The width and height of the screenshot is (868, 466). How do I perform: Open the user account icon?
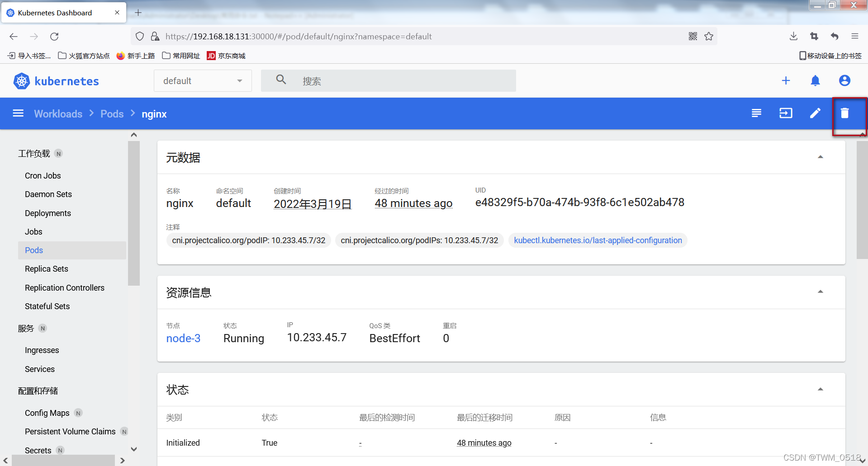coord(844,81)
